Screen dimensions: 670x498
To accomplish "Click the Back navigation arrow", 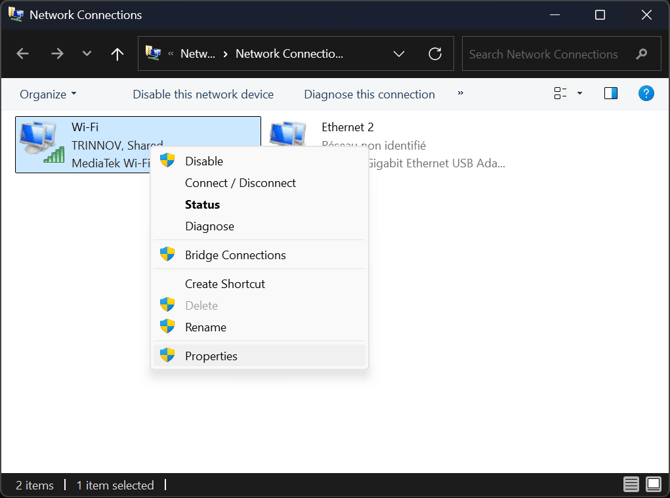I will click(23, 54).
